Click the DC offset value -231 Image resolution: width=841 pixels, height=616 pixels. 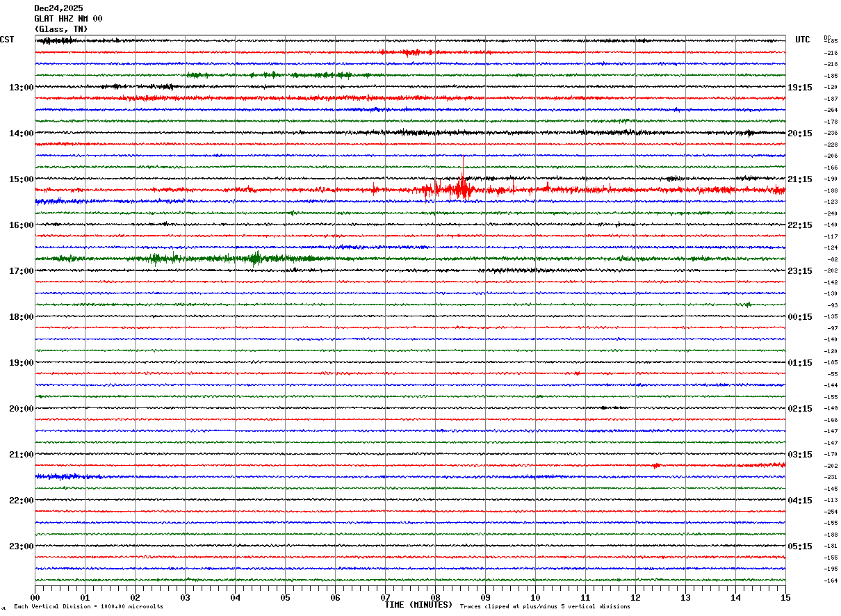pos(831,477)
